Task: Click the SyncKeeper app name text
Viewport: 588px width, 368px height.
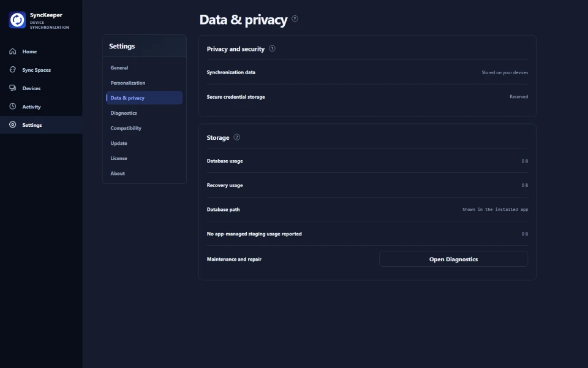Action: (x=46, y=15)
